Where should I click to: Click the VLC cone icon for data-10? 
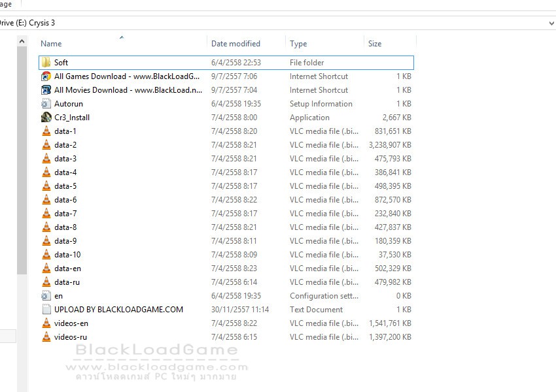pyautogui.click(x=46, y=255)
